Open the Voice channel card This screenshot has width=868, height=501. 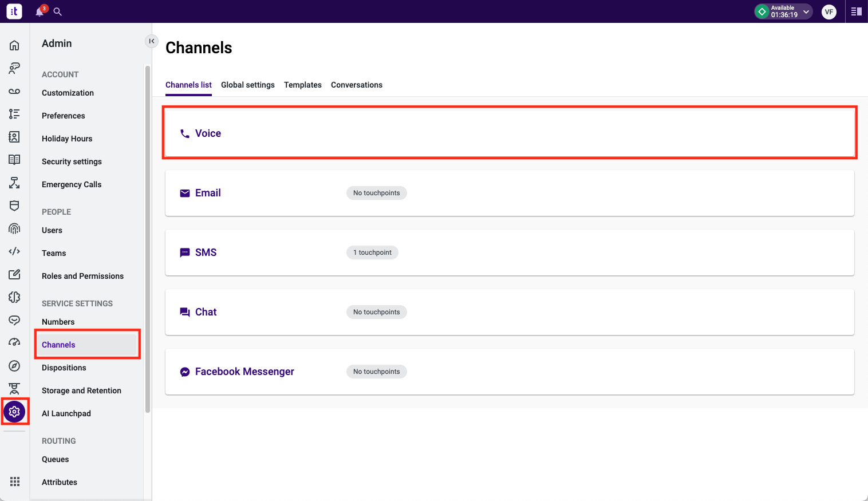click(510, 133)
